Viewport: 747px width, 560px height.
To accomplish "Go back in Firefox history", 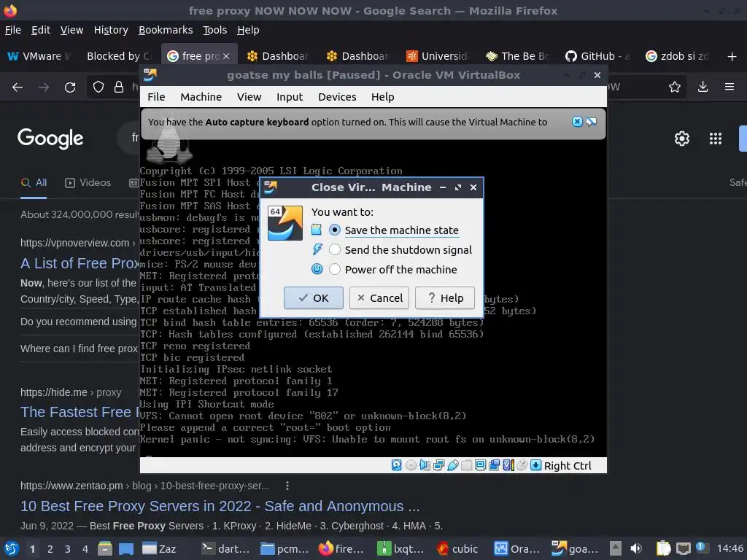I will [x=18, y=87].
